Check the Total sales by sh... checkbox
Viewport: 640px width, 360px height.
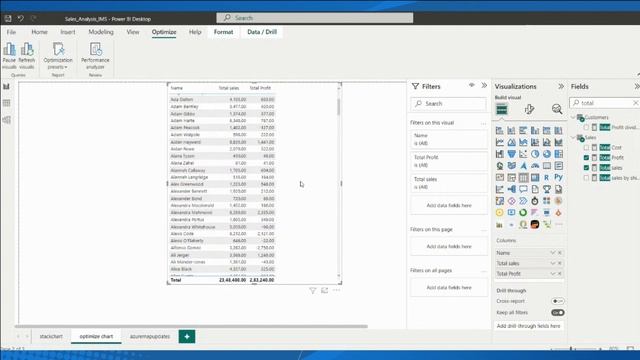586,178
